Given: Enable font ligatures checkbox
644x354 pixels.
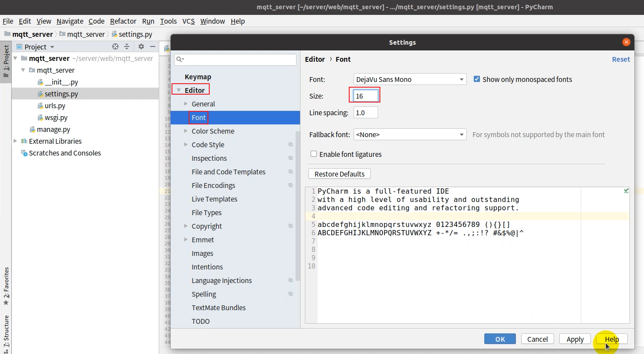Looking at the screenshot, I should tap(314, 154).
